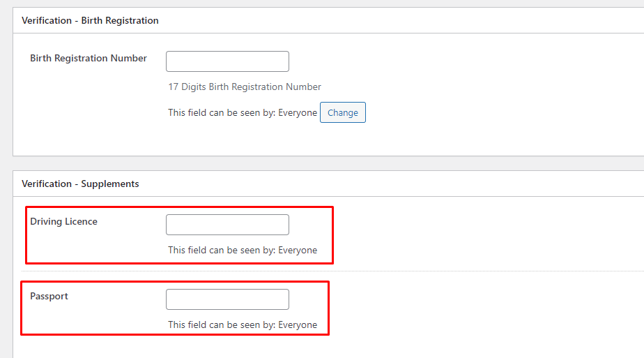Select the Passport input field
Viewport: 644px width, 358px height.
point(227,299)
